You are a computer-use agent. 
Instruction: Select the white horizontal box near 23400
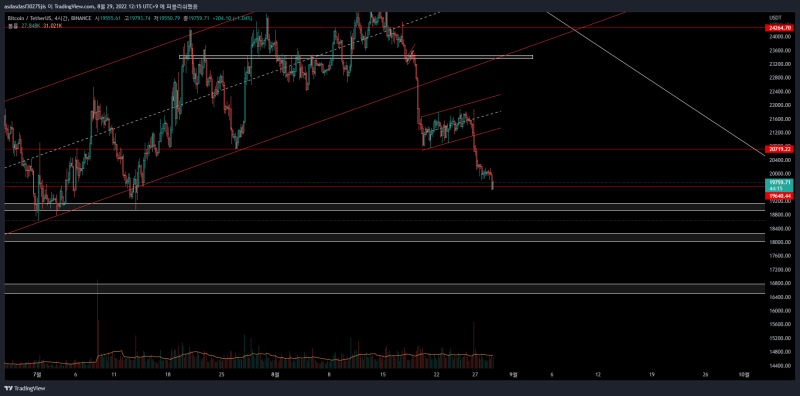coord(356,57)
